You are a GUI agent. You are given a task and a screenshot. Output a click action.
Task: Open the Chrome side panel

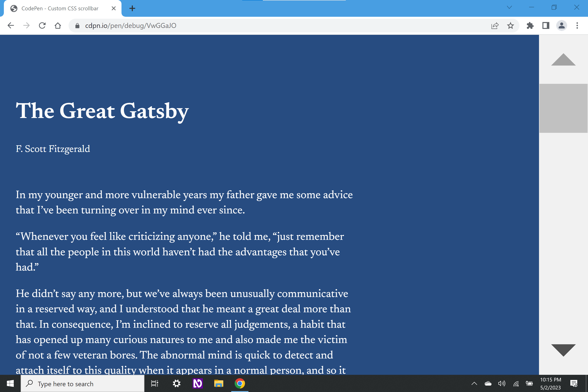coord(546,25)
